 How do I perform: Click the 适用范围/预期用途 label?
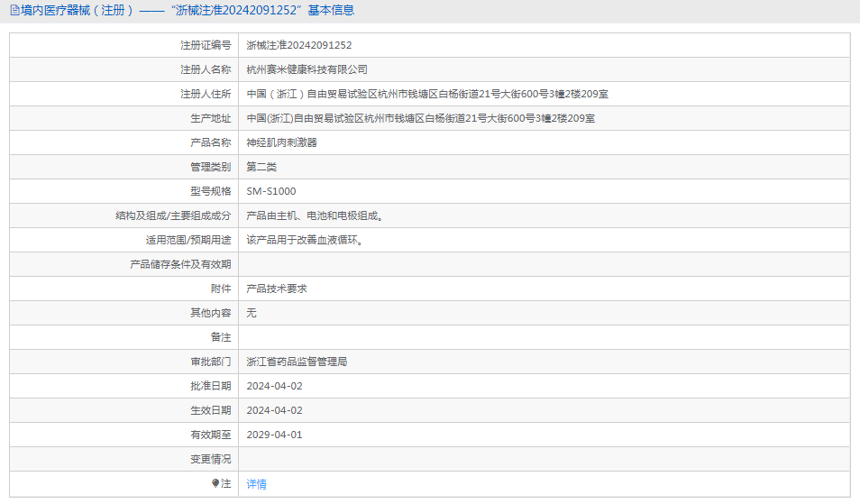[188, 240]
